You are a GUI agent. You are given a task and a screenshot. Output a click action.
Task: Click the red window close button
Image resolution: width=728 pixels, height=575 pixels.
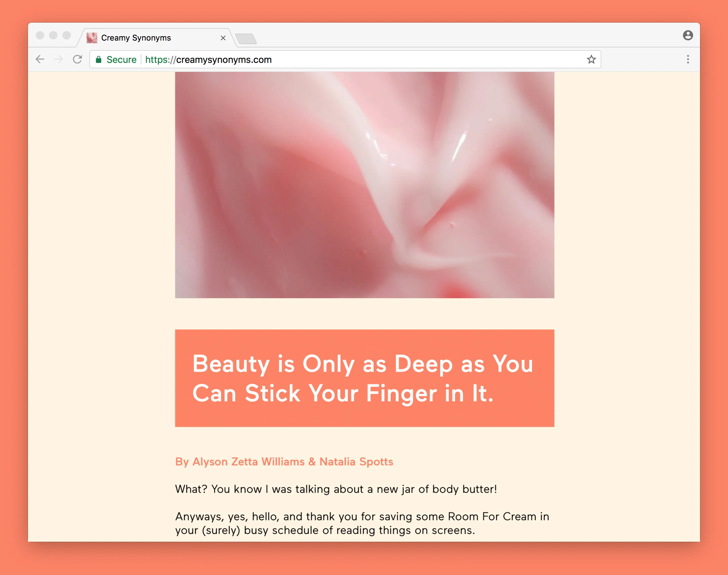(40, 35)
